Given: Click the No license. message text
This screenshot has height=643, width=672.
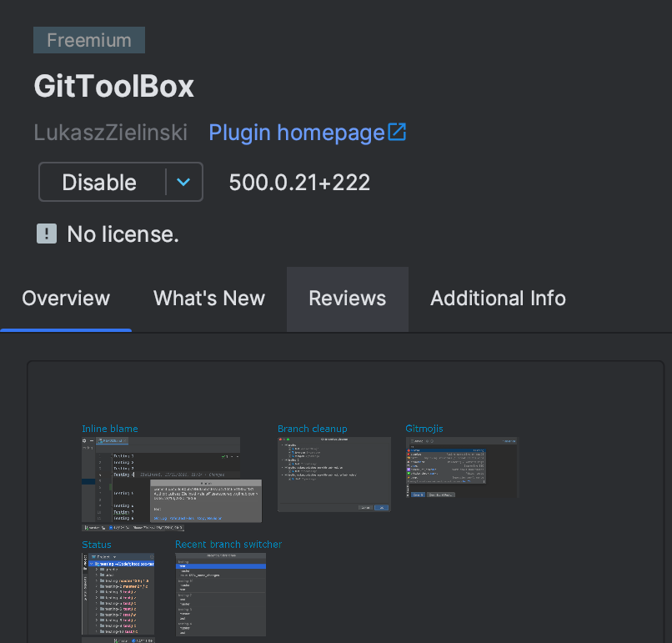Looking at the screenshot, I should 123,234.
